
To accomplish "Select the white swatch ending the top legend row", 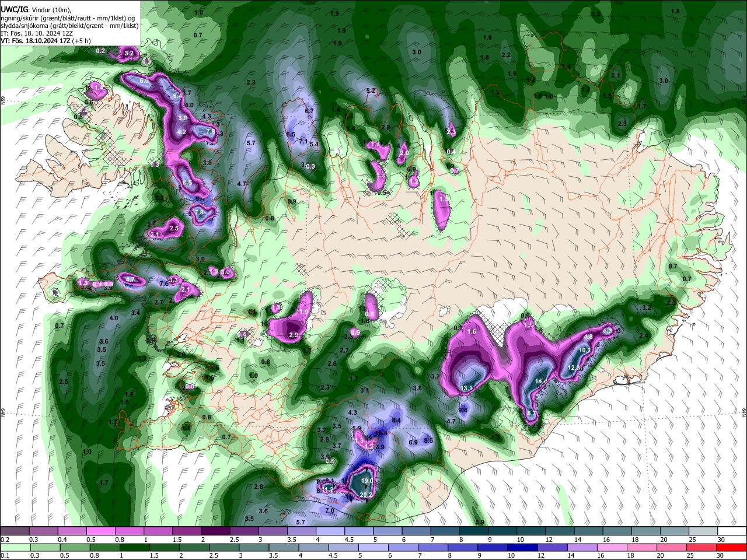I will pos(732,531).
